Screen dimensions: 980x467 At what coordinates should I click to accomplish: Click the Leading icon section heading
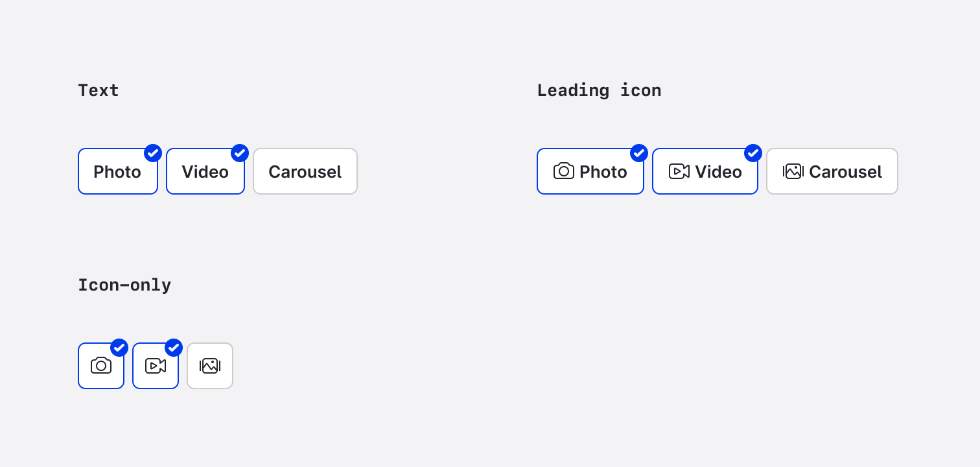click(x=599, y=90)
